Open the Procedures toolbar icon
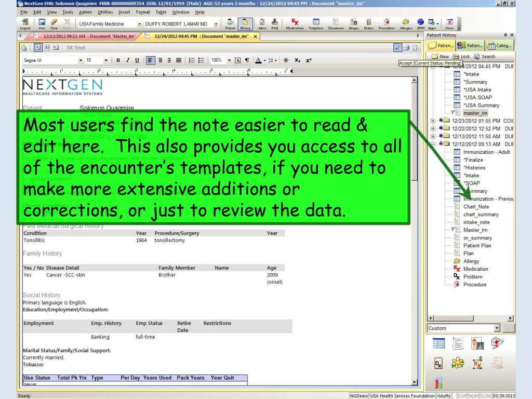 (x=387, y=24)
